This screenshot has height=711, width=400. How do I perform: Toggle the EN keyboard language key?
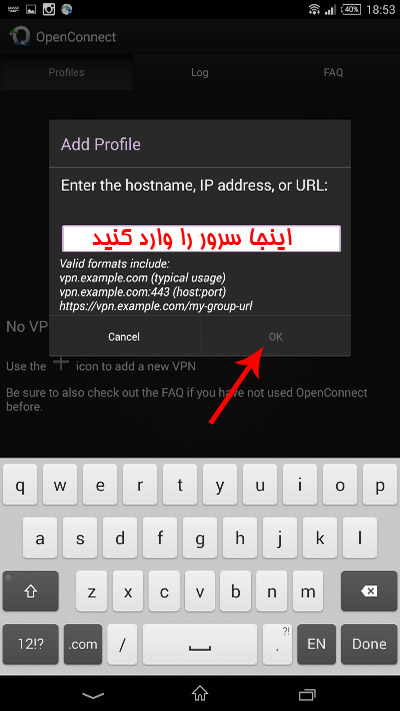click(x=316, y=644)
